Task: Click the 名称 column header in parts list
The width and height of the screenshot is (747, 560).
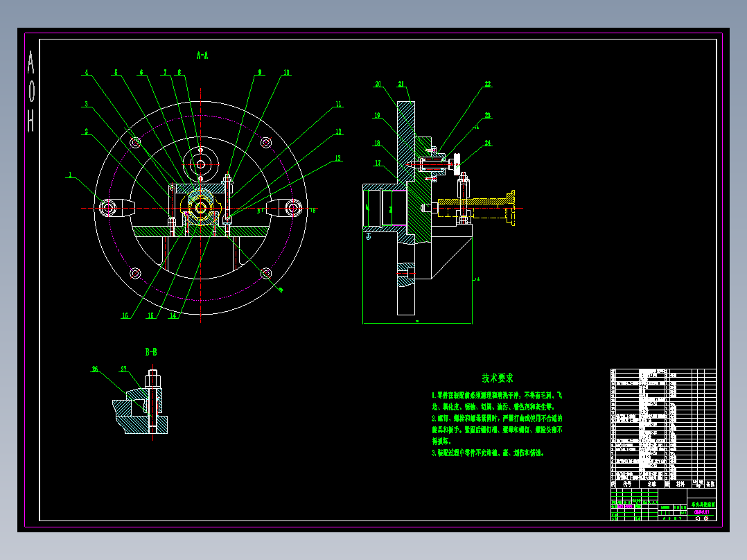Action: (x=651, y=484)
